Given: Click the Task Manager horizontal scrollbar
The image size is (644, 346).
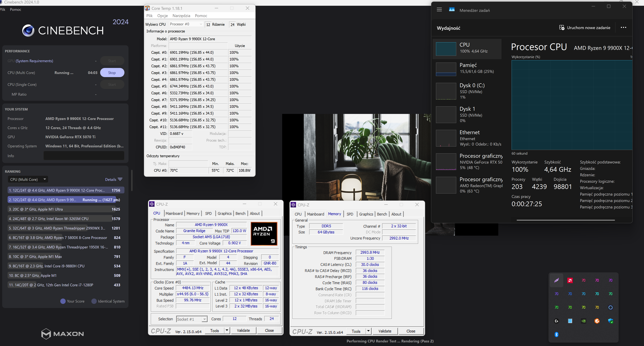Looking at the screenshot, I should [x=565, y=220].
